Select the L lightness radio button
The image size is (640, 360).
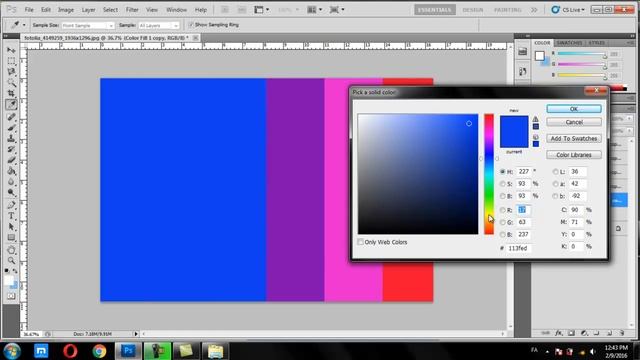click(556, 172)
